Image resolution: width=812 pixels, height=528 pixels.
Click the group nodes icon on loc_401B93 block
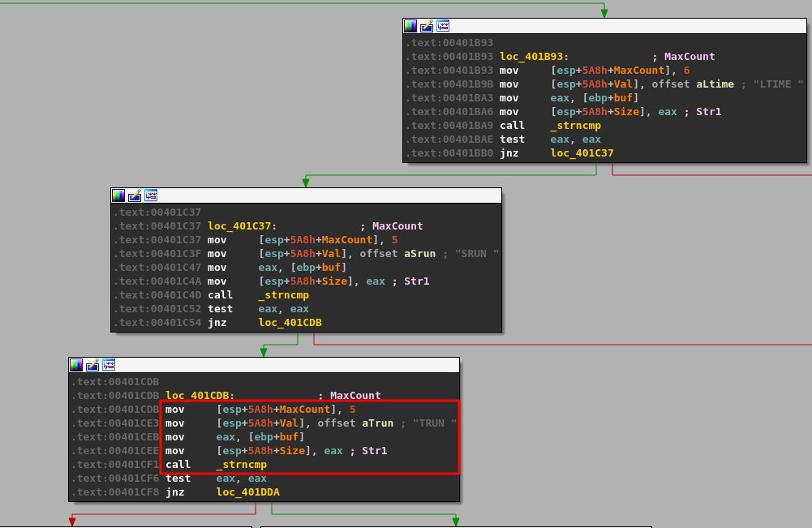click(443, 26)
